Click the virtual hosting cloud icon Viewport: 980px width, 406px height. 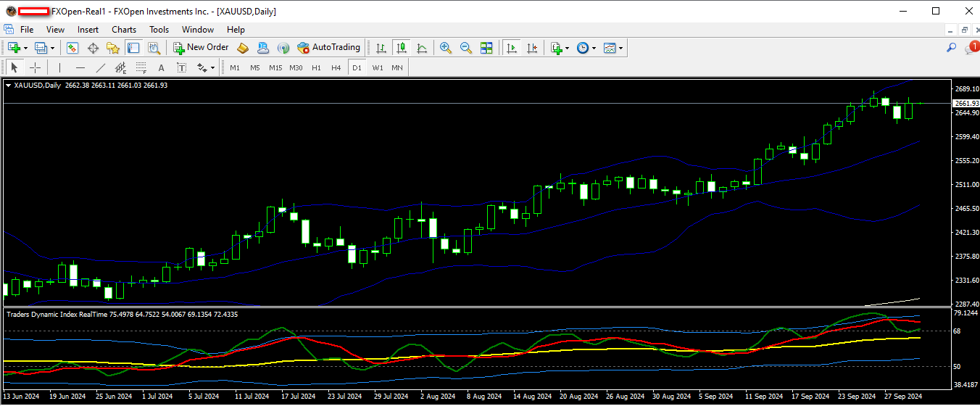pyautogui.click(x=263, y=48)
